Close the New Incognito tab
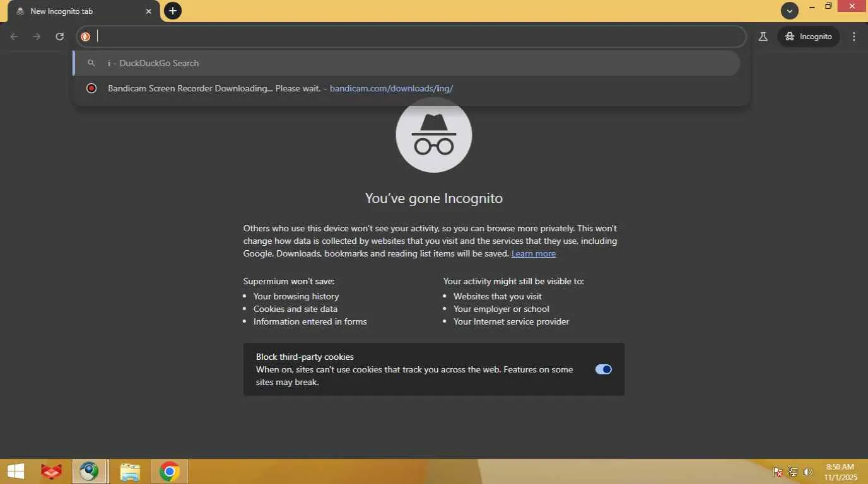Image resolution: width=868 pixels, height=484 pixels. click(x=149, y=11)
